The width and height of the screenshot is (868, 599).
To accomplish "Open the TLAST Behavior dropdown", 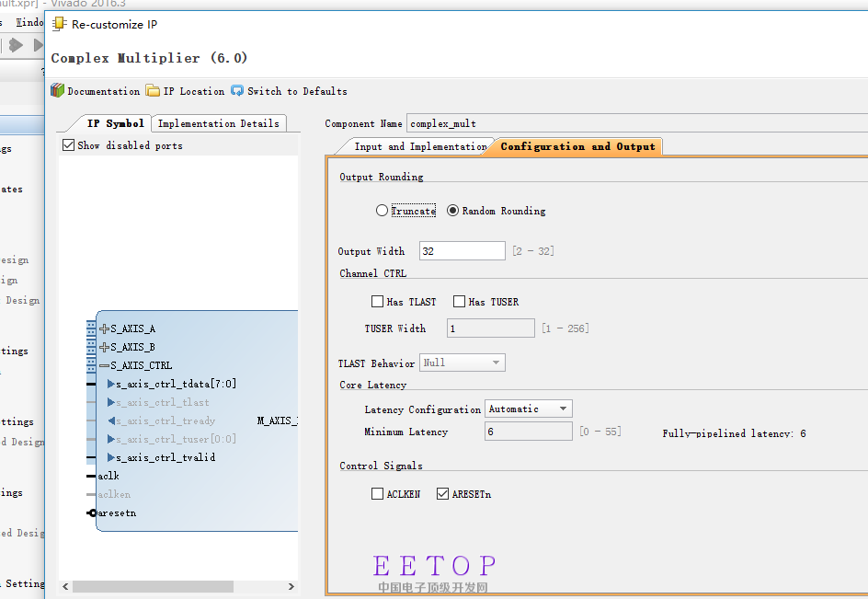I will tap(463, 363).
